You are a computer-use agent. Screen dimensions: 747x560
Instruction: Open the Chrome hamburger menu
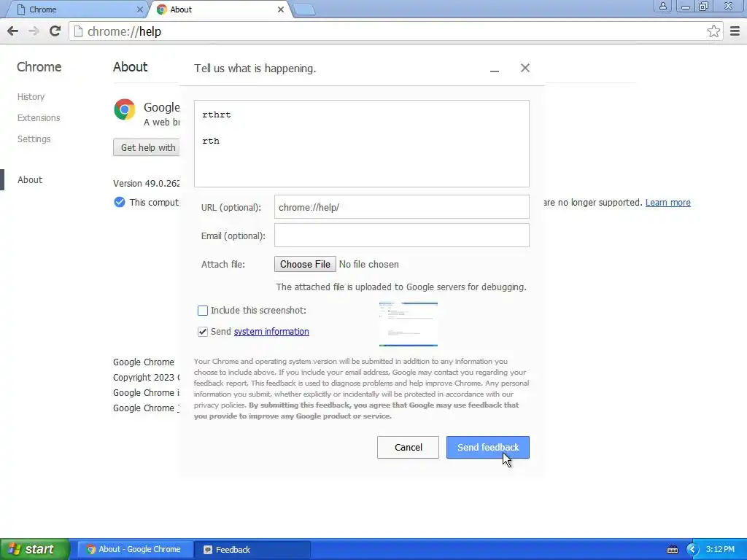click(x=735, y=31)
